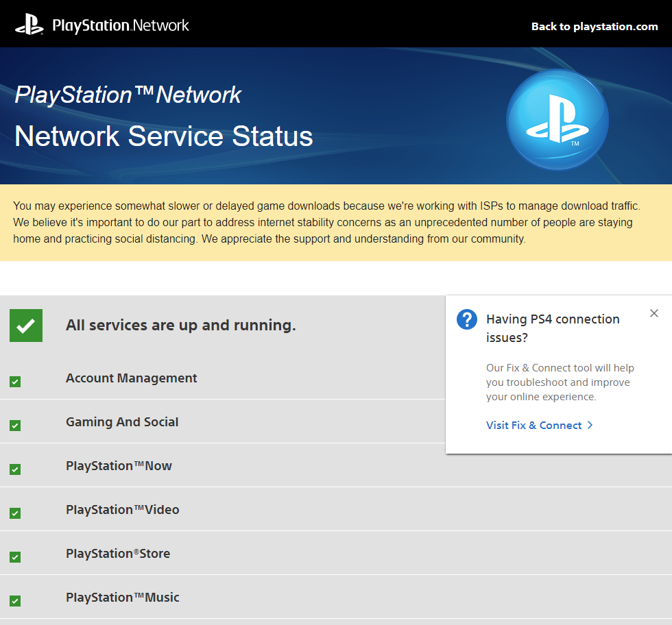Screen dimensions: 672x625
Task: Open the chevron next to Visit Fix & Connect
Action: pos(590,425)
